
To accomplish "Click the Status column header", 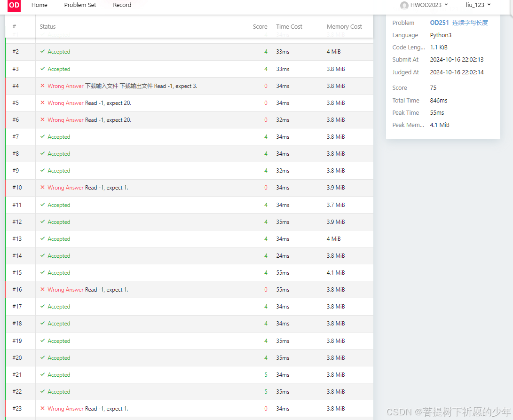I will tap(47, 26).
